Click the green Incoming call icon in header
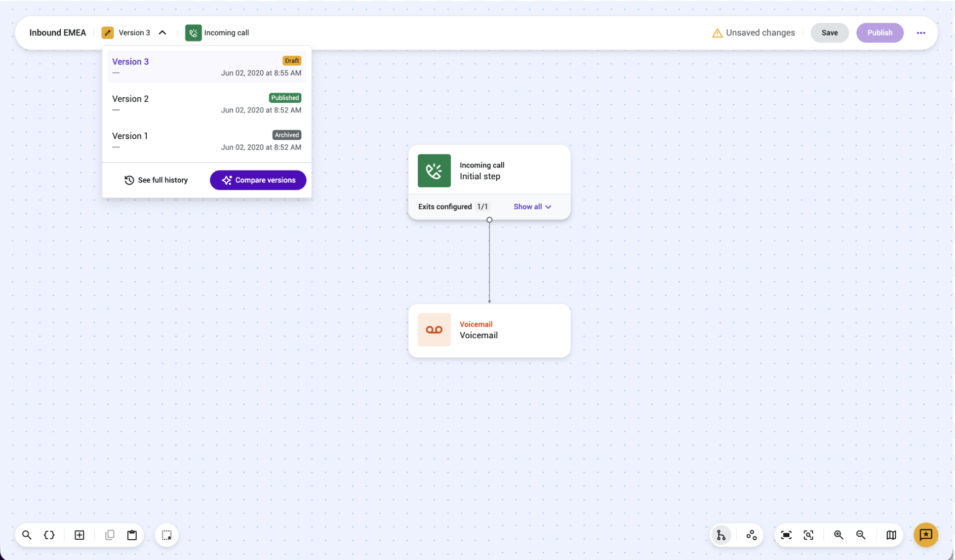955x560 pixels. 193,33
